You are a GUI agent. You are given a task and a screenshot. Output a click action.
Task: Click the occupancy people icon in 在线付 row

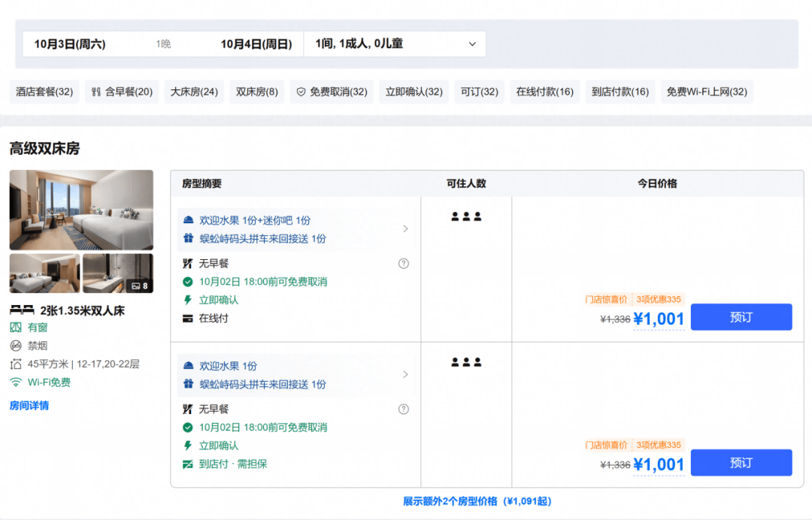click(466, 216)
